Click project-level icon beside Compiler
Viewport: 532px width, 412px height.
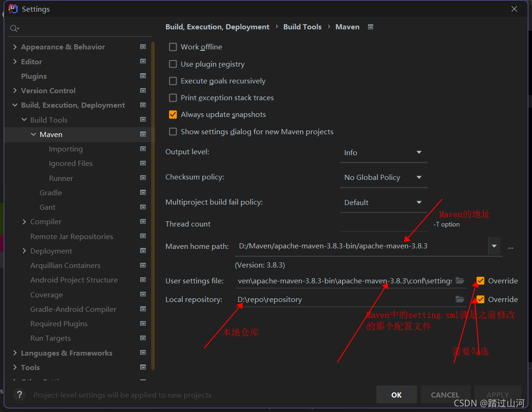(143, 221)
